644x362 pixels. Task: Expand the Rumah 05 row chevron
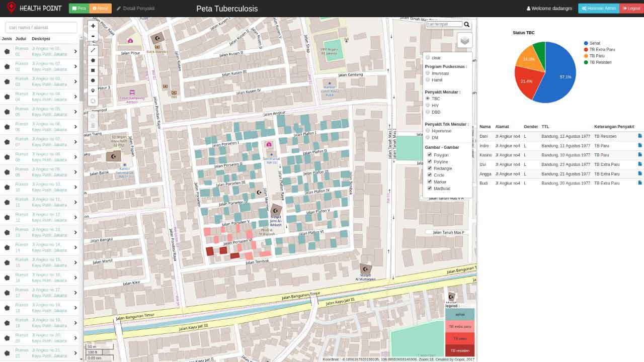point(75,112)
